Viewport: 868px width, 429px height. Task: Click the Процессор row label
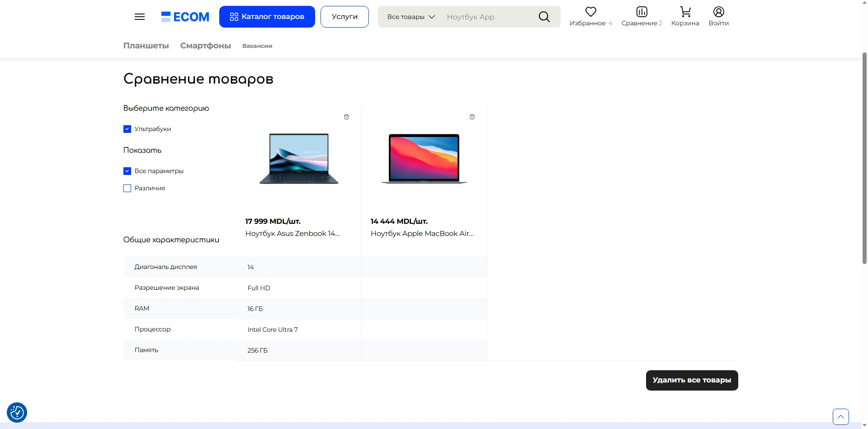[x=153, y=329]
